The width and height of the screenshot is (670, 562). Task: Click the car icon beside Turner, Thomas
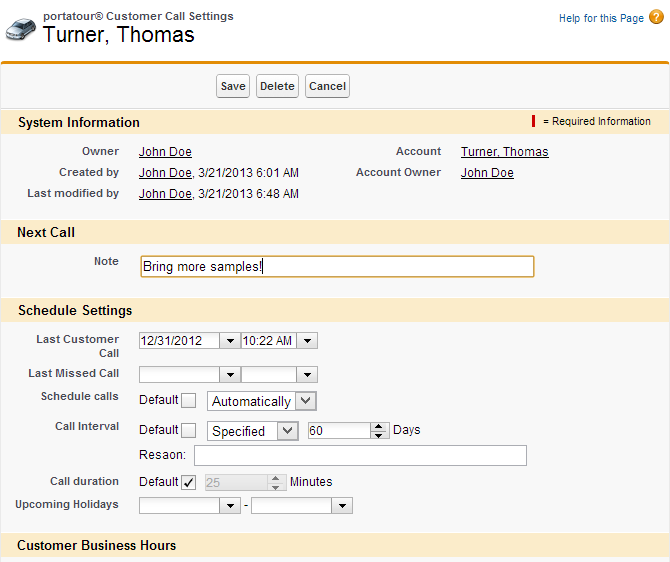click(x=21, y=29)
